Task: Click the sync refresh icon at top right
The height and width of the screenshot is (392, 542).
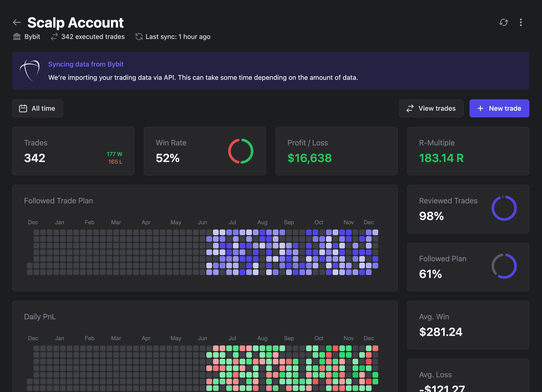Action: 503,23
